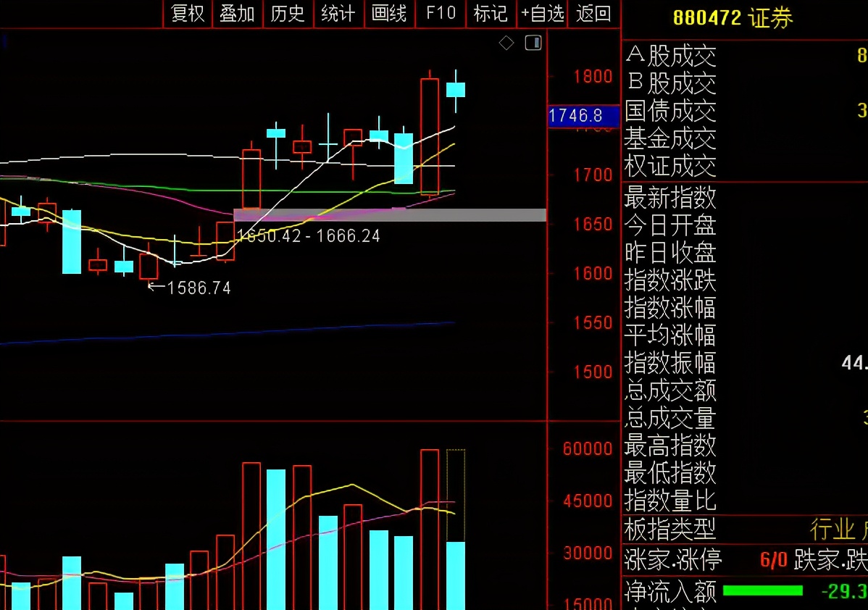This screenshot has height=610, width=868.
Task: Click the 6/0 rising count value
Action: click(x=773, y=560)
